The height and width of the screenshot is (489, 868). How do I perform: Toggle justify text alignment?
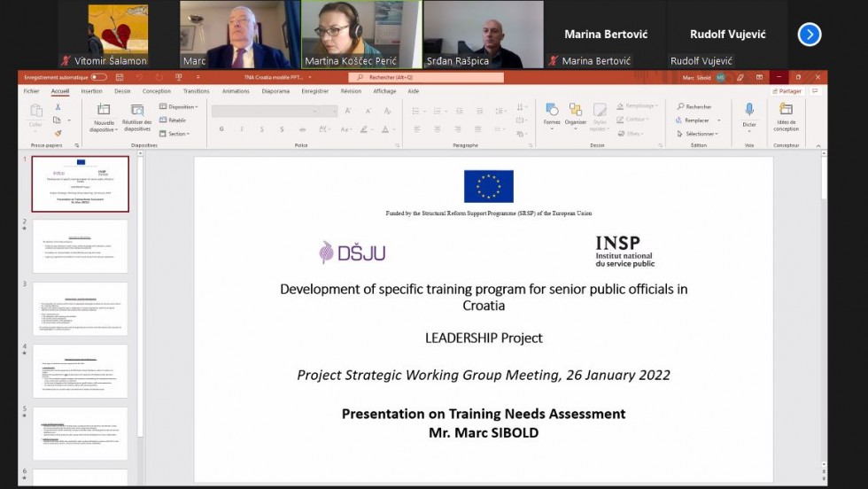[x=477, y=129]
